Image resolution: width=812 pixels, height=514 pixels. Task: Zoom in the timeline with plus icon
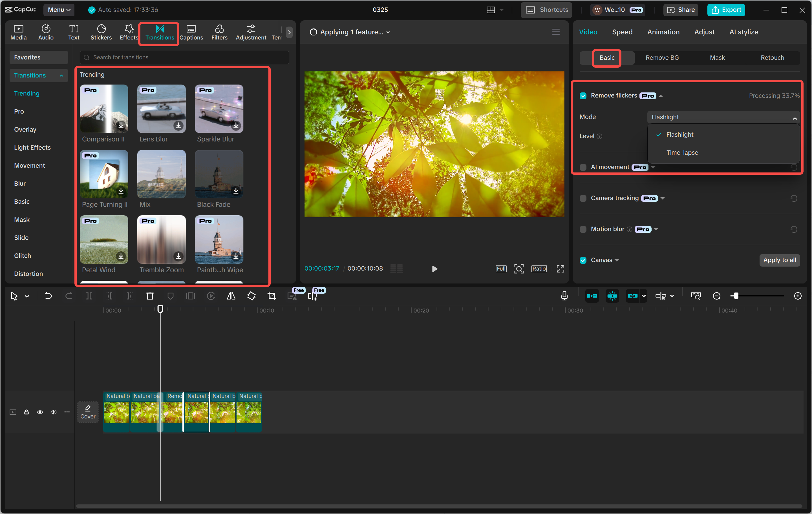798,296
